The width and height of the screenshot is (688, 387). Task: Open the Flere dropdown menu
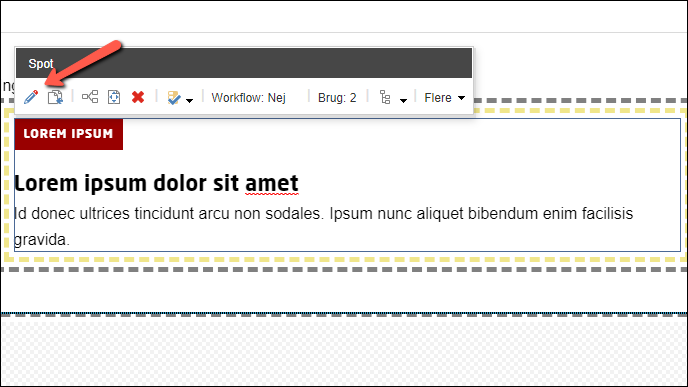(x=444, y=97)
